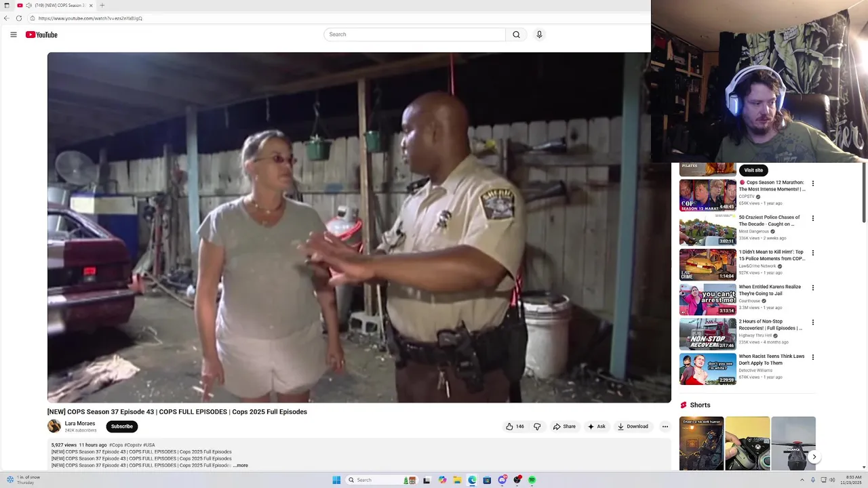Open 2 Hours of Non-Stop Recoveries thumbnail
Screen dimensions: 868x488
click(708, 334)
